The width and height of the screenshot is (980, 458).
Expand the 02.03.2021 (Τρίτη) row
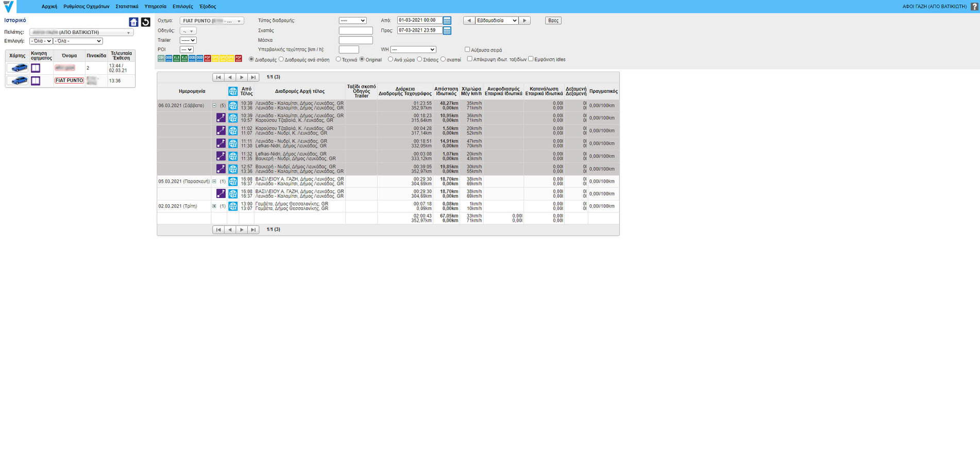pos(214,206)
